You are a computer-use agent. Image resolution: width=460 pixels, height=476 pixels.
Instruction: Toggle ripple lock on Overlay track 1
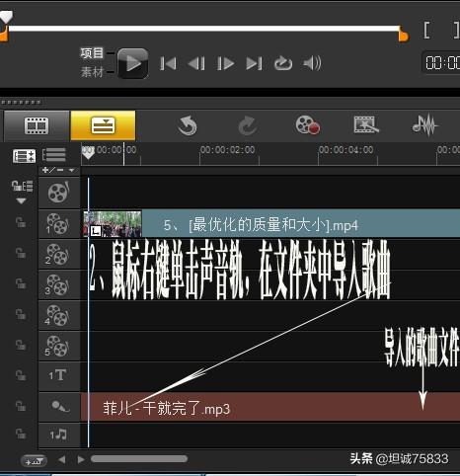pos(21,223)
